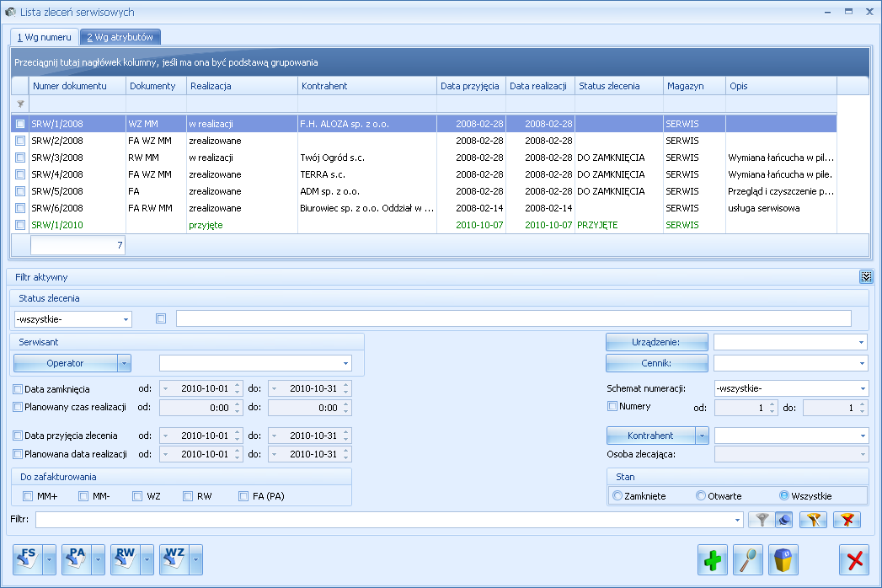Increase Planowany czas realizacji do stepper
The height and width of the screenshot is (588, 882).
346,404
